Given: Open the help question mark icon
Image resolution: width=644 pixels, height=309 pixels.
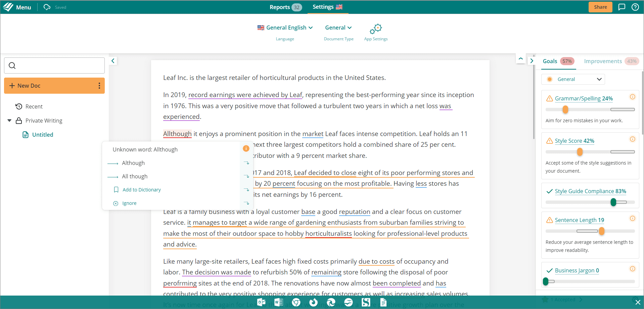Looking at the screenshot, I should (635, 7).
